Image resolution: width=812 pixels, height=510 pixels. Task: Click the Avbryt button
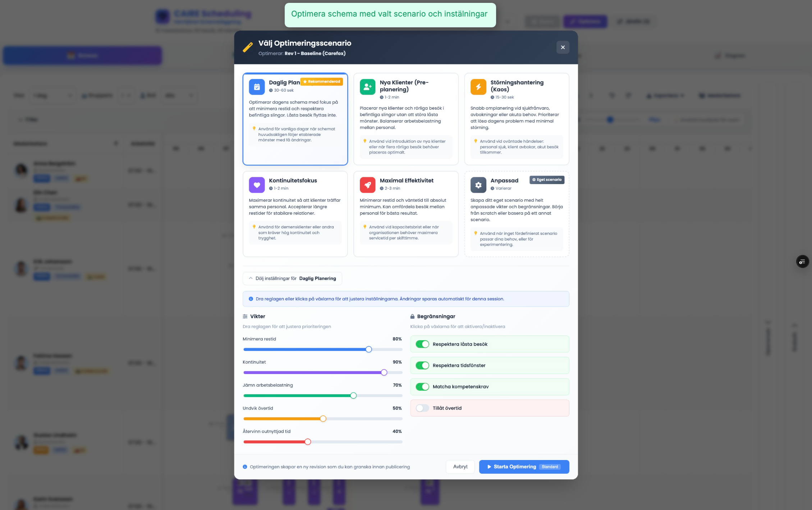tap(460, 466)
